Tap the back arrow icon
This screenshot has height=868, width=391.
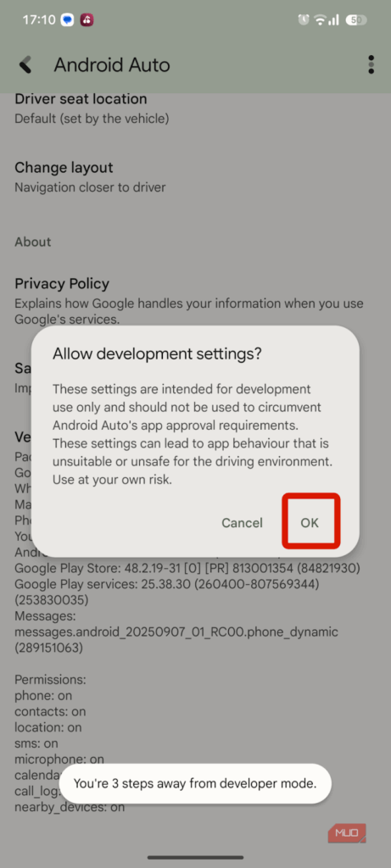(x=25, y=64)
